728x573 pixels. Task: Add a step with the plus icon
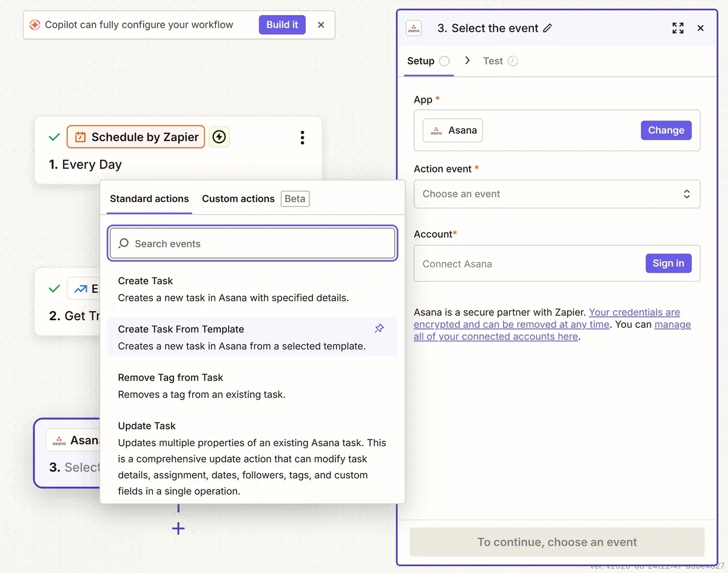178,529
